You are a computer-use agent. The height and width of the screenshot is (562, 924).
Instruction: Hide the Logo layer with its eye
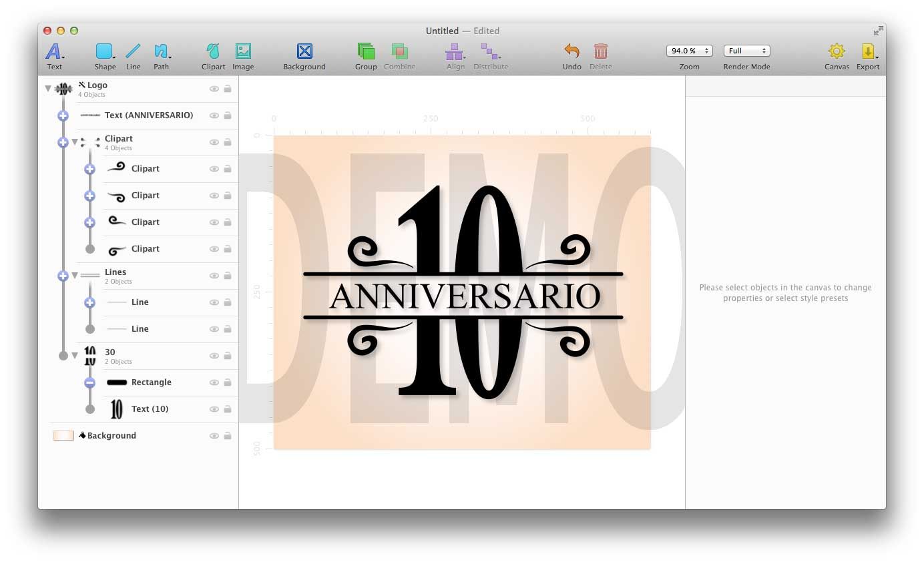point(214,89)
